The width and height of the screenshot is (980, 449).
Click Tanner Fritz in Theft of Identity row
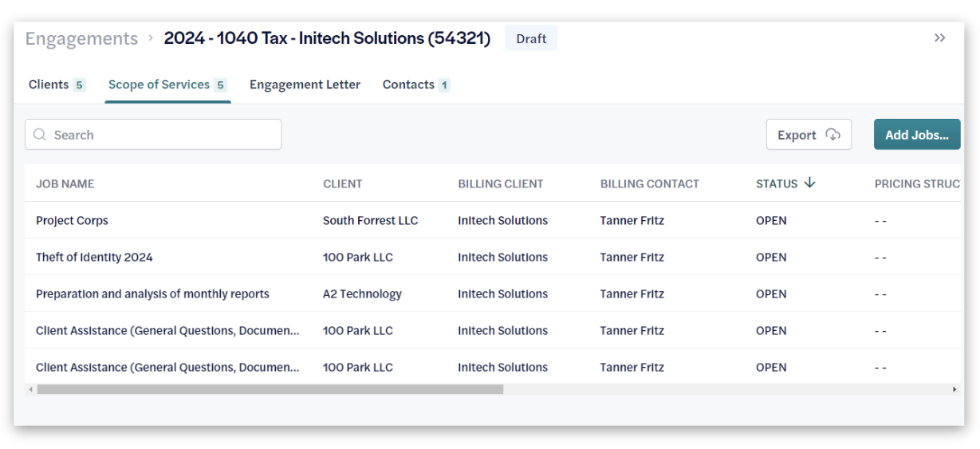pyautogui.click(x=632, y=258)
